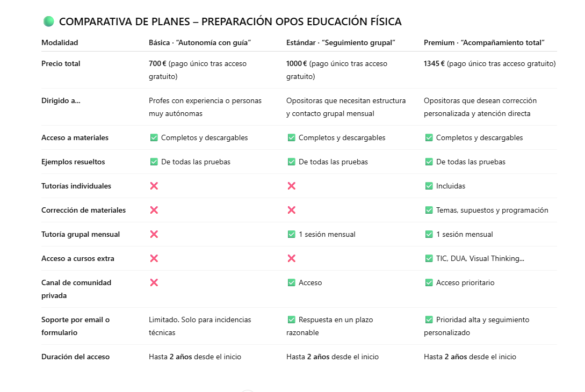Select the red X for Básica canal de comunidad
The image size is (585, 392).
154,282
